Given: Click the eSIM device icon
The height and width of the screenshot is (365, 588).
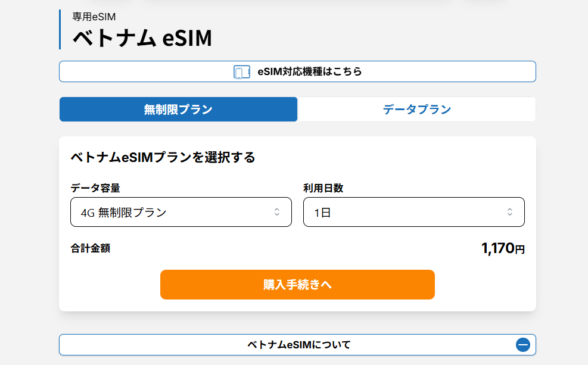Looking at the screenshot, I should (241, 71).
